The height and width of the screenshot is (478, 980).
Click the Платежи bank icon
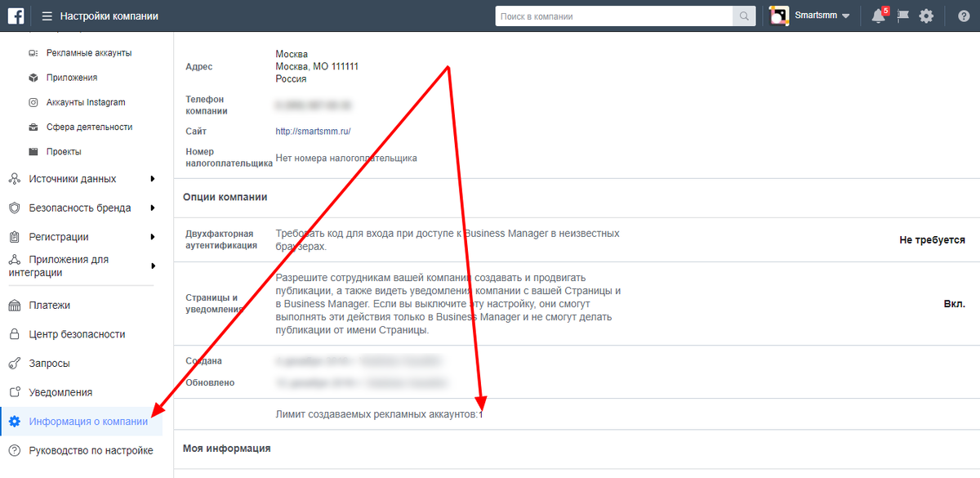[x=14, y=305]
